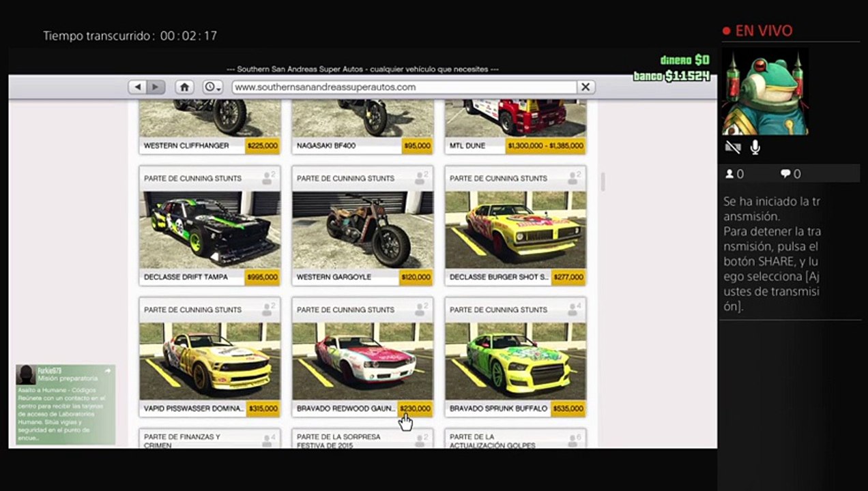Click the frog streamer avatar

[x=765, y=91]
